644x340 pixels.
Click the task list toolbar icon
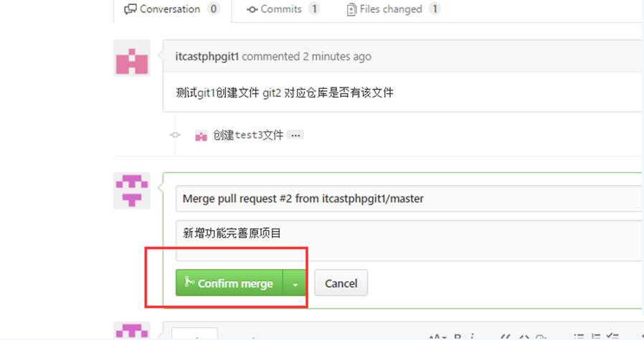pos(612,336)
